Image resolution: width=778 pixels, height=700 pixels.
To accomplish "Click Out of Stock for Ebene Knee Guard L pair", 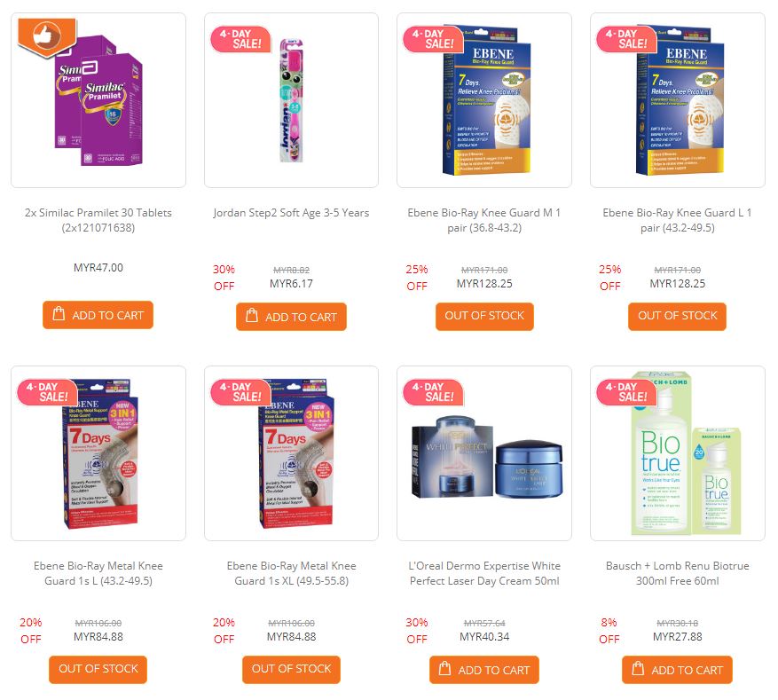I will [x=677, y=316].
